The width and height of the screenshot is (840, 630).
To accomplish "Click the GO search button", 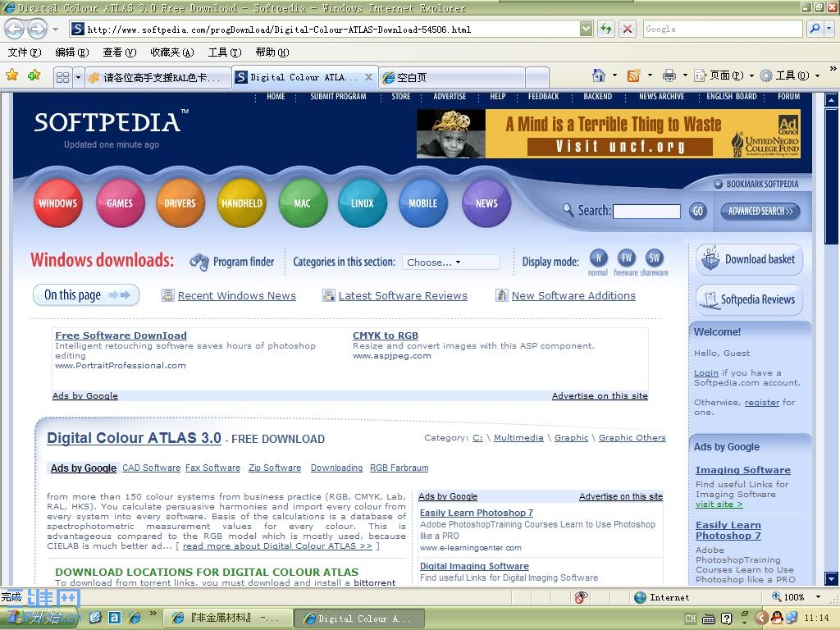I will tap(698, 211).
